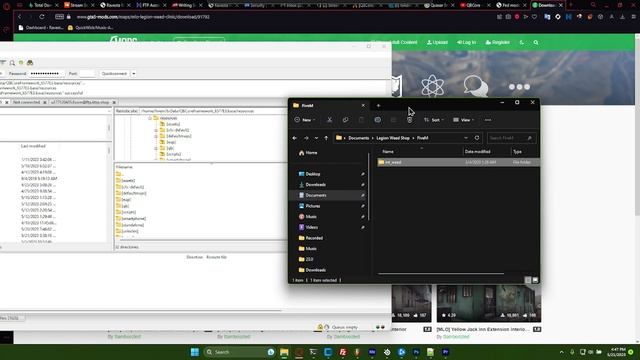Click the Delete trash icon in File Explorer
The width and height of the screenshot is (640, 360).
point(409,120)
